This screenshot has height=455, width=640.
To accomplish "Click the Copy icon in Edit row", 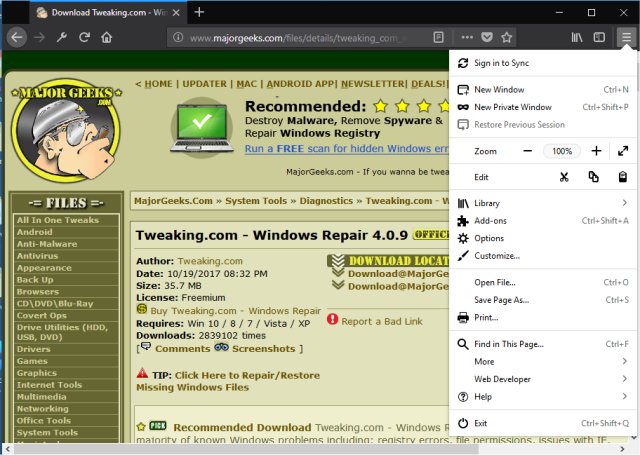I will click(x=593, y=177).
